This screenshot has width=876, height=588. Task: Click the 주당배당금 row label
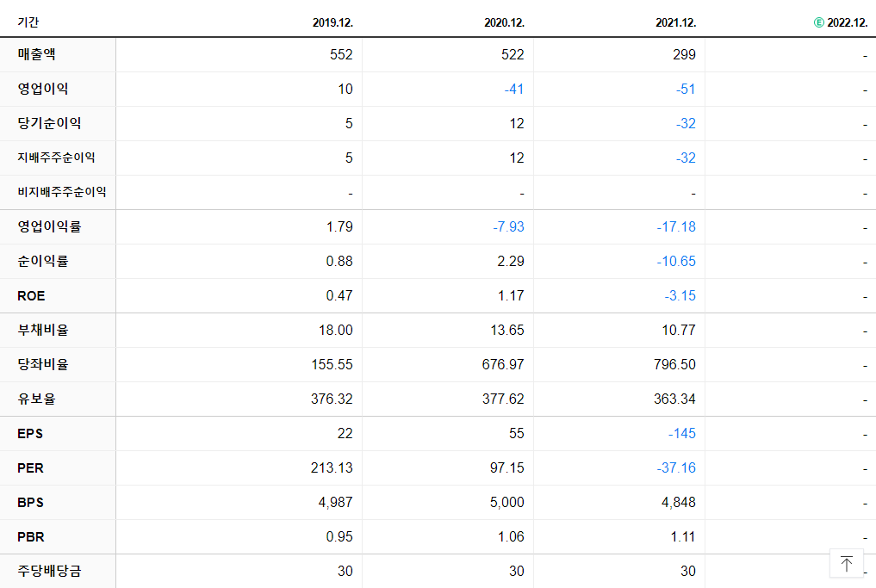click(x=49, y=572)
